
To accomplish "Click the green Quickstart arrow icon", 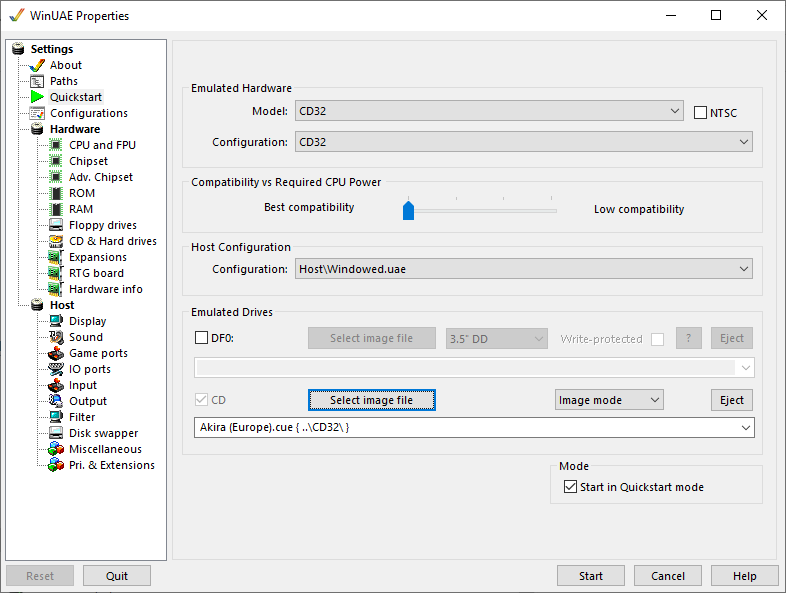I will pos(37,97).
